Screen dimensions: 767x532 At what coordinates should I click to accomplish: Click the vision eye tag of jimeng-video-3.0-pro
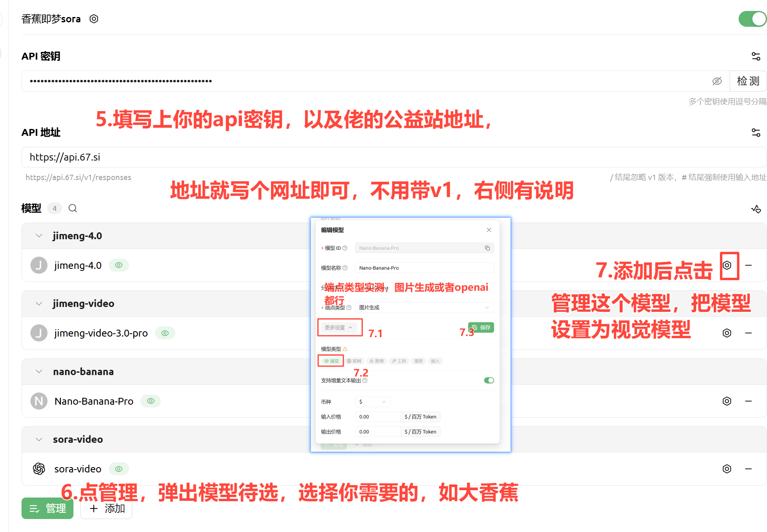click(x=165, y=333)
